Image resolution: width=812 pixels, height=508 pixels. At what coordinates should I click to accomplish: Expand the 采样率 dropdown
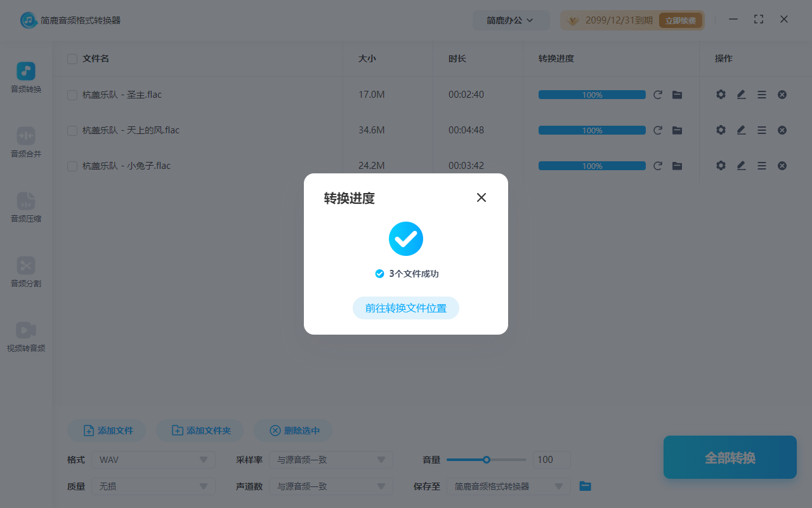331,459
